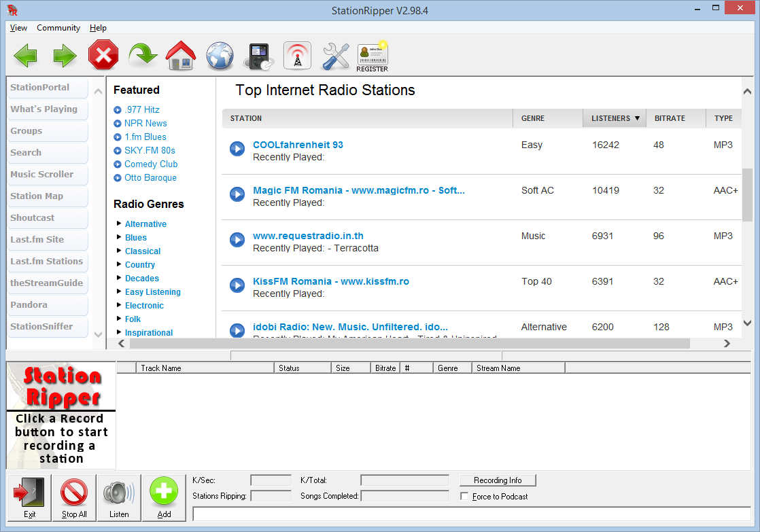This screenshot has height=532, width=760.
Task: Switch to StationPortal tab
Action: coord(48,88)
